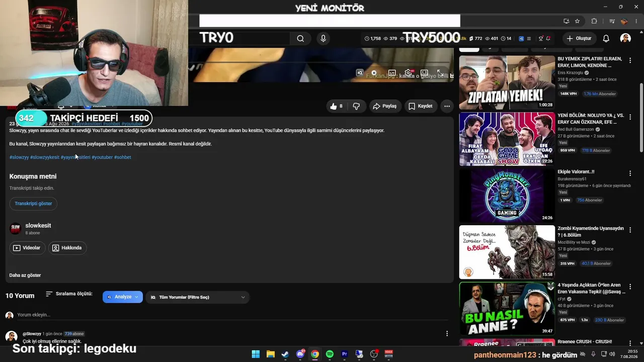Click the vidIQ blue logo in stats bar
The image size is (644, 362).
tap(521, 38)
